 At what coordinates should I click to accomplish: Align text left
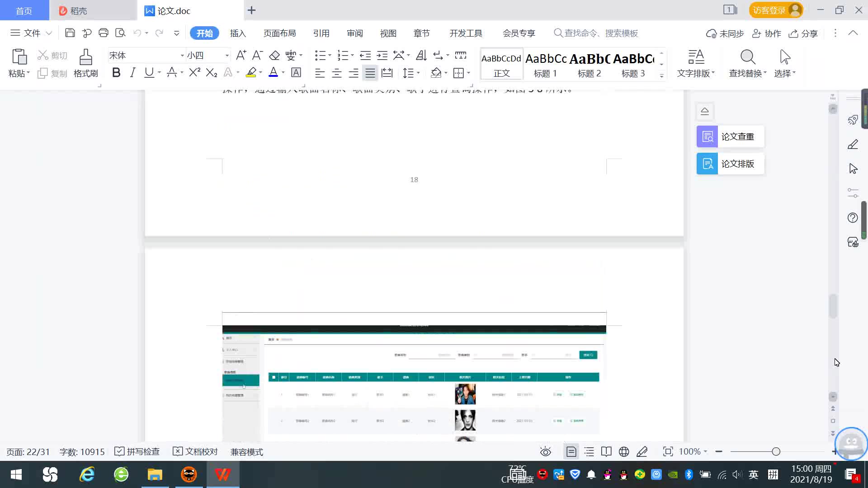pos(320,73)
